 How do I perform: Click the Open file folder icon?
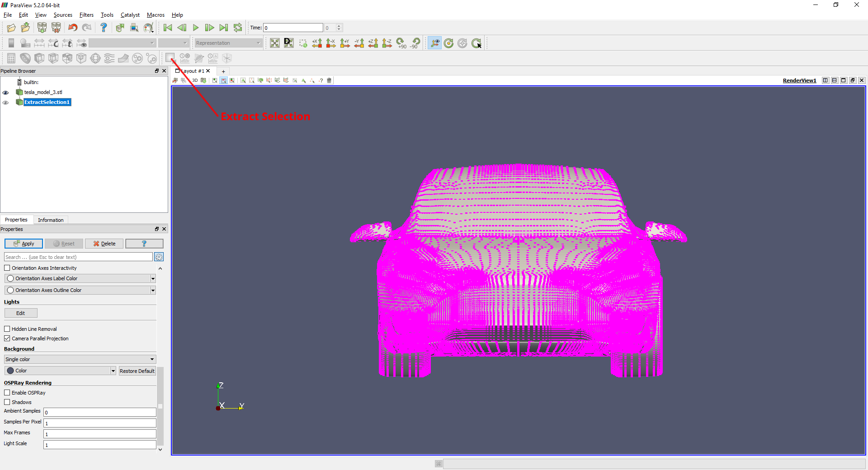pos(11,28)
